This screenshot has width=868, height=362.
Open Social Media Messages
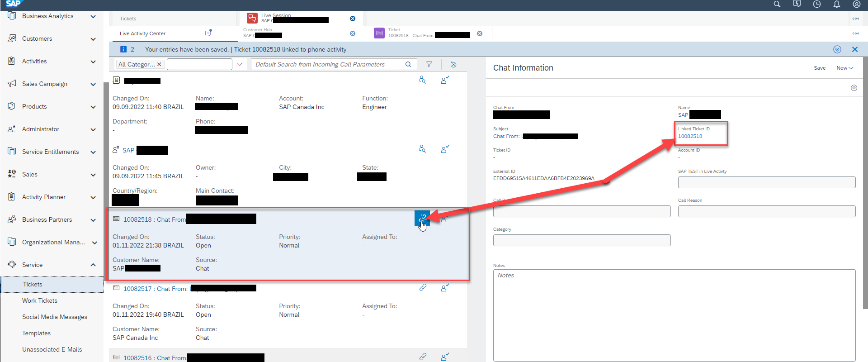(x=55, y=317)
